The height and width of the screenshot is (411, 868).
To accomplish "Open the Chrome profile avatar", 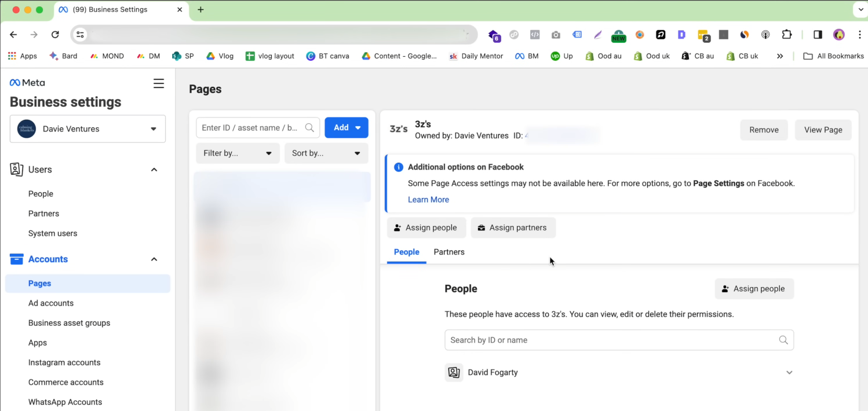I will [839, 35].
